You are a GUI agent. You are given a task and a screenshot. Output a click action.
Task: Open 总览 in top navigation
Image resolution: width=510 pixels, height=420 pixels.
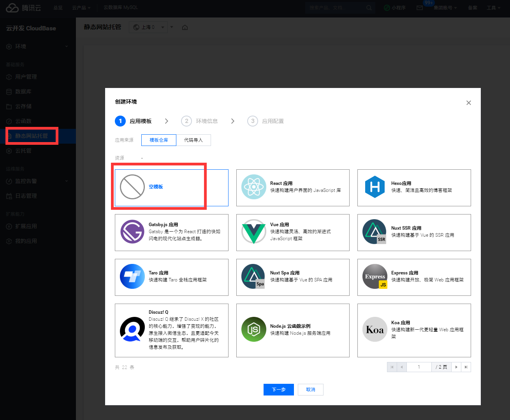[58, 8]
